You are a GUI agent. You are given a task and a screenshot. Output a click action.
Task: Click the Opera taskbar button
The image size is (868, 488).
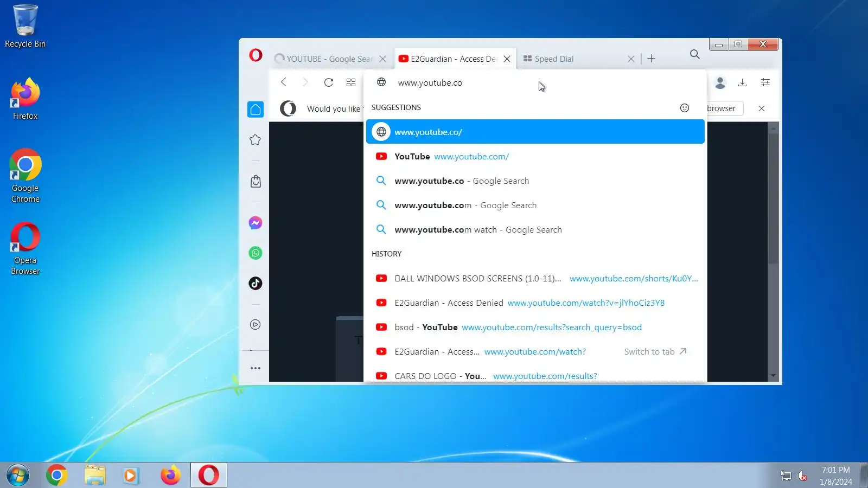click(209, 476)
